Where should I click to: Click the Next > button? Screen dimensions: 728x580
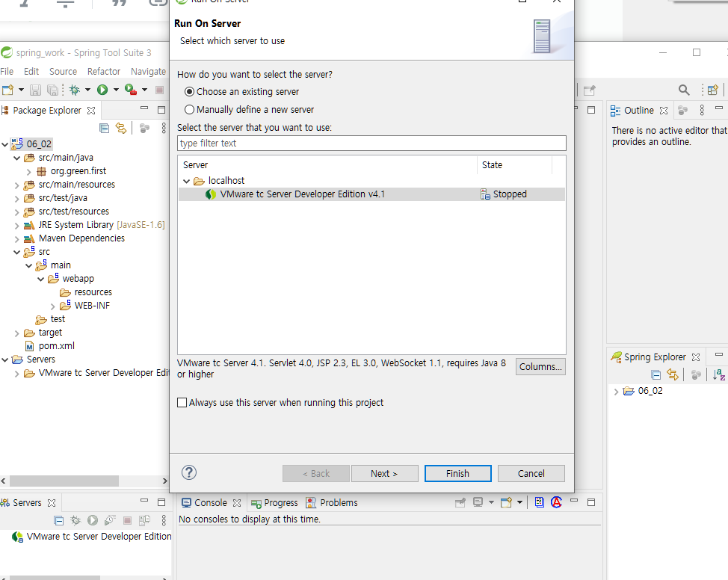tap(384, 473)
